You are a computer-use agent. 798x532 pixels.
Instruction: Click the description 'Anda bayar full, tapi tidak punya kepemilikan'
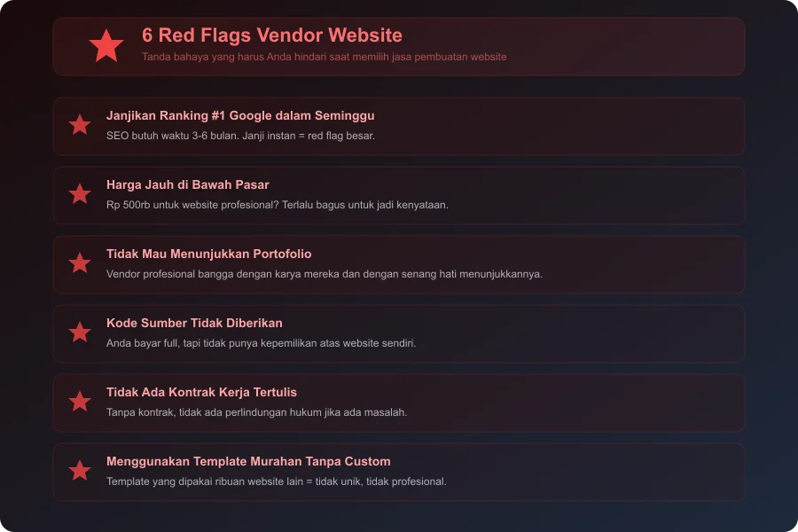point(262,340)
